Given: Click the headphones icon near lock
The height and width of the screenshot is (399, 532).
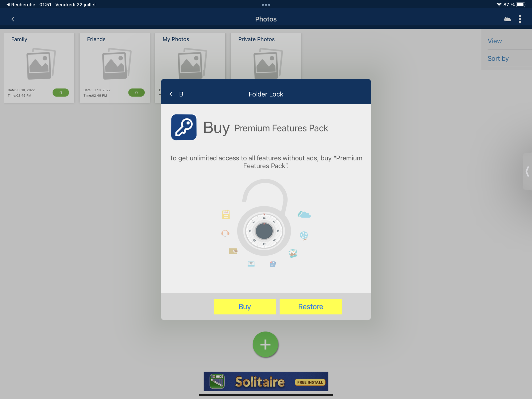Looking at the screenshot, I should point(225,233).
